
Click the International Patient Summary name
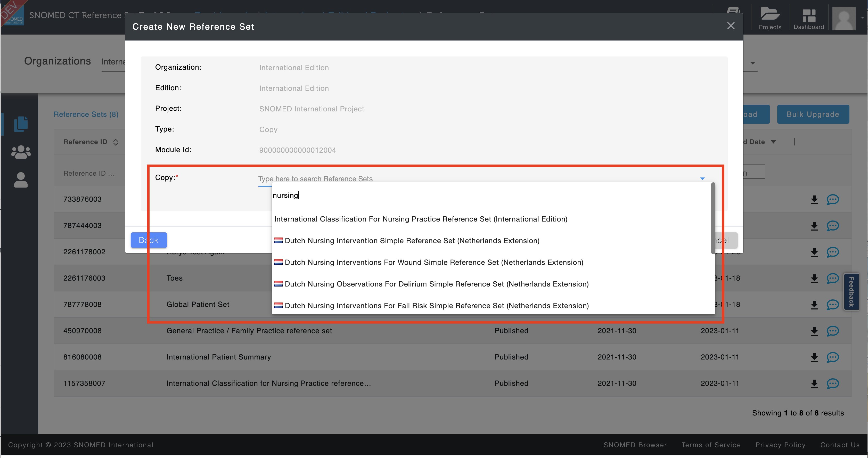pos(219,357)
